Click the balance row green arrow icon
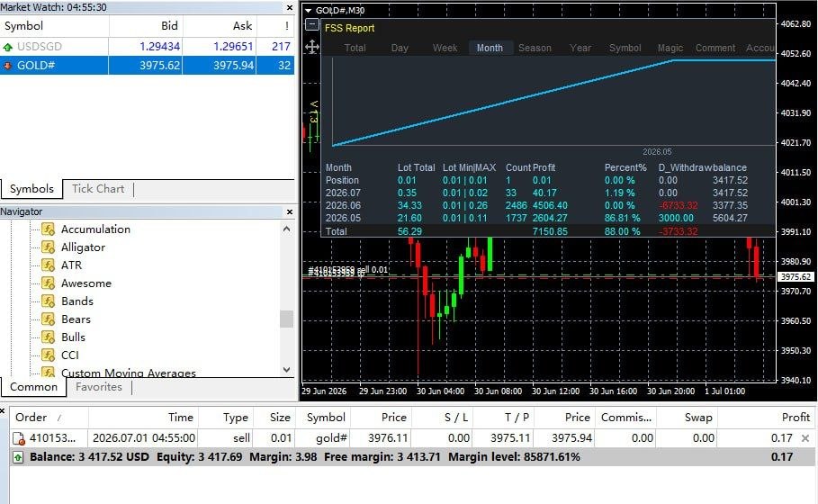The width and height of the screenshot is (818, 504). pyautogui.click(x=18, y=457)
